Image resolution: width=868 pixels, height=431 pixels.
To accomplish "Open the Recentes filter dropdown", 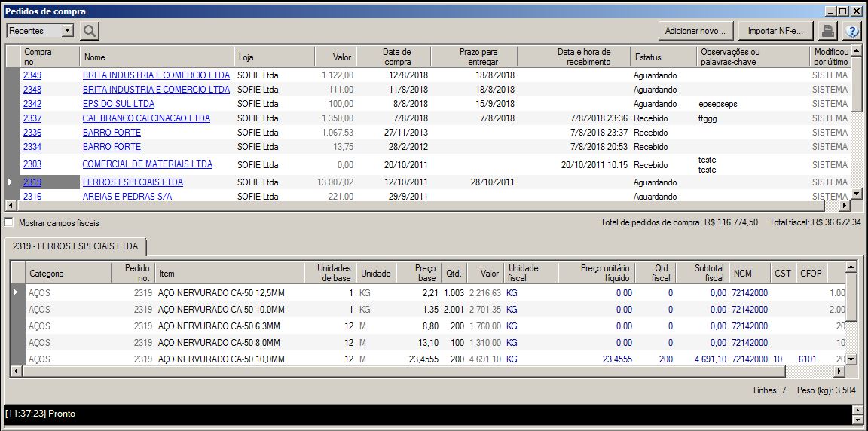I will (67, 31).
